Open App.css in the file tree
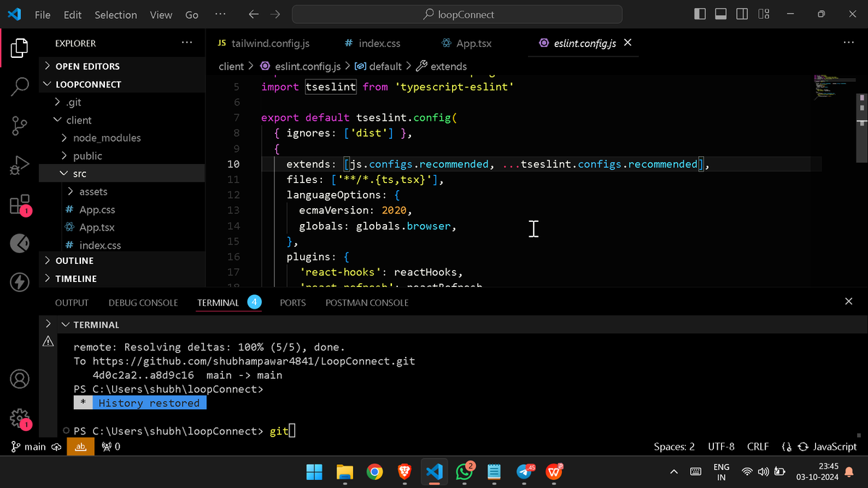 (122, 210)
